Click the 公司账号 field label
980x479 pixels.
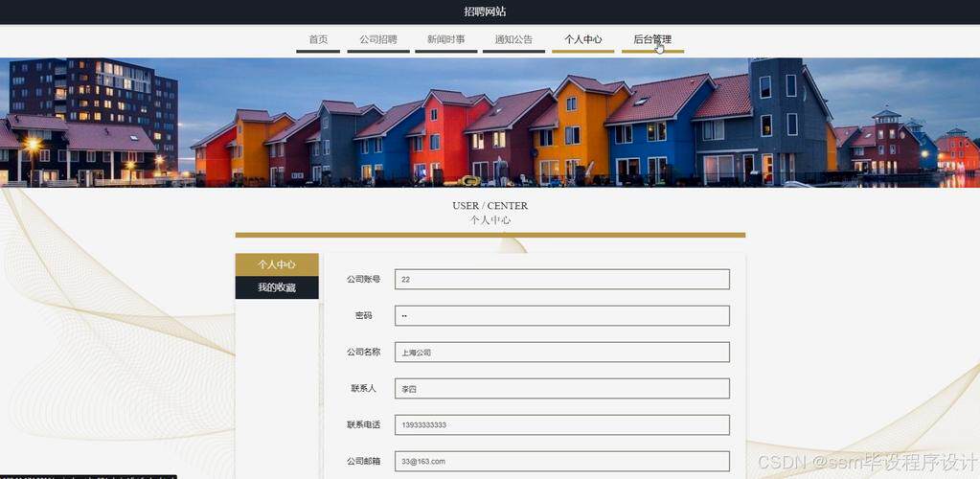point(364,279)
